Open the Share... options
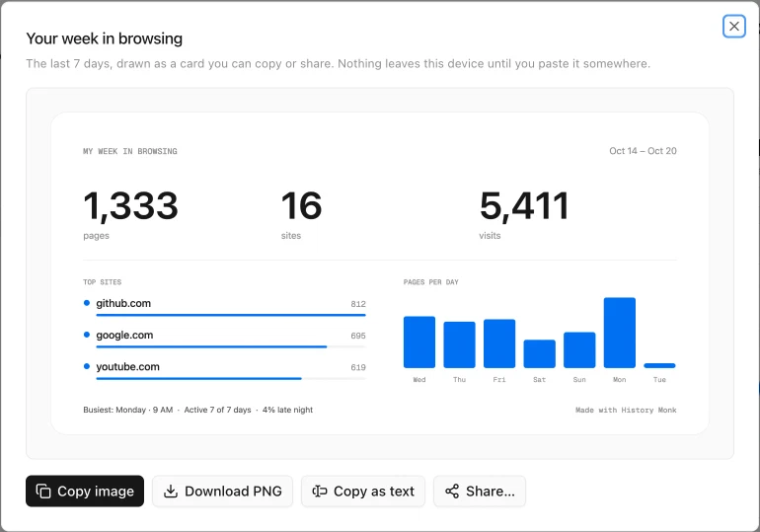Viewport: 760px width, 532px height. [480, 491]
